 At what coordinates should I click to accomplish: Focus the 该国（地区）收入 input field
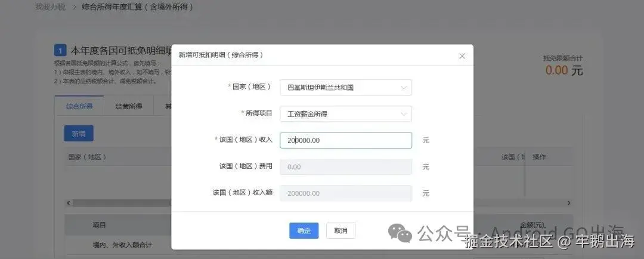click(346, 140)
